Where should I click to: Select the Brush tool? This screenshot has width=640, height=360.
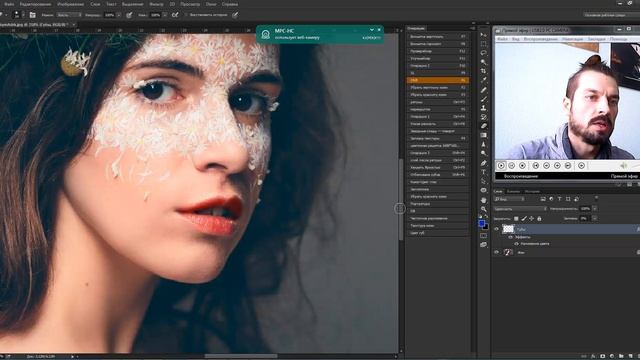(484, 99)
